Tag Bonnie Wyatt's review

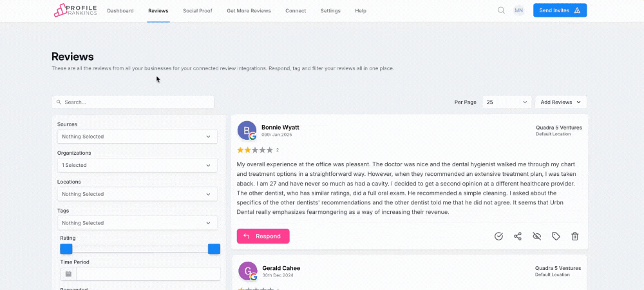click(556, 237)
